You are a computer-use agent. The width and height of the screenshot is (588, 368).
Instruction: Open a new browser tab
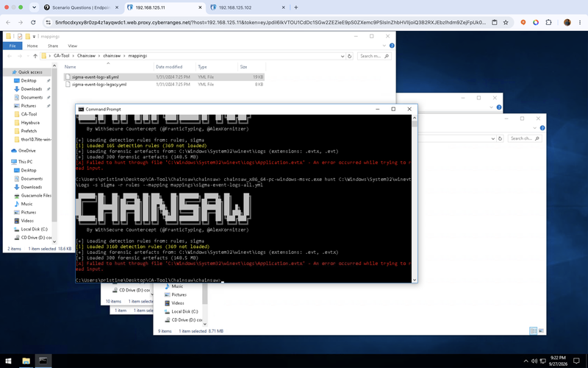[x=296, y=7]
